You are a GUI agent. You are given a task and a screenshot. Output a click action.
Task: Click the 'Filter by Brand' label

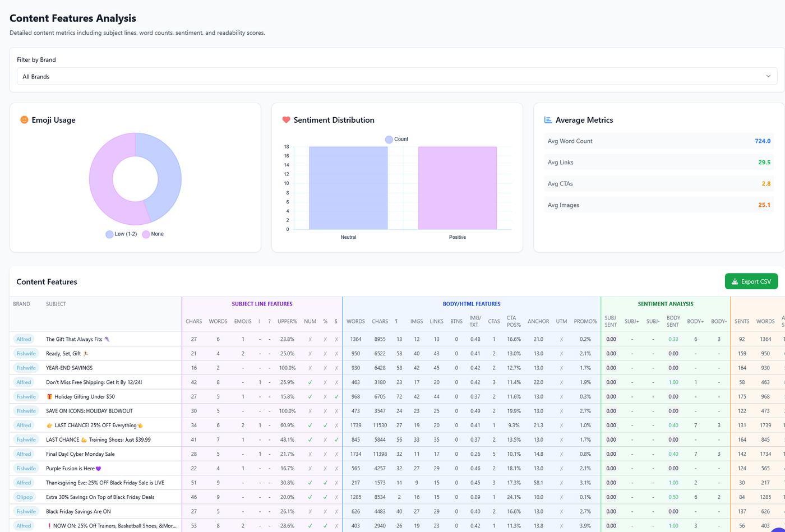coord(36,59)
